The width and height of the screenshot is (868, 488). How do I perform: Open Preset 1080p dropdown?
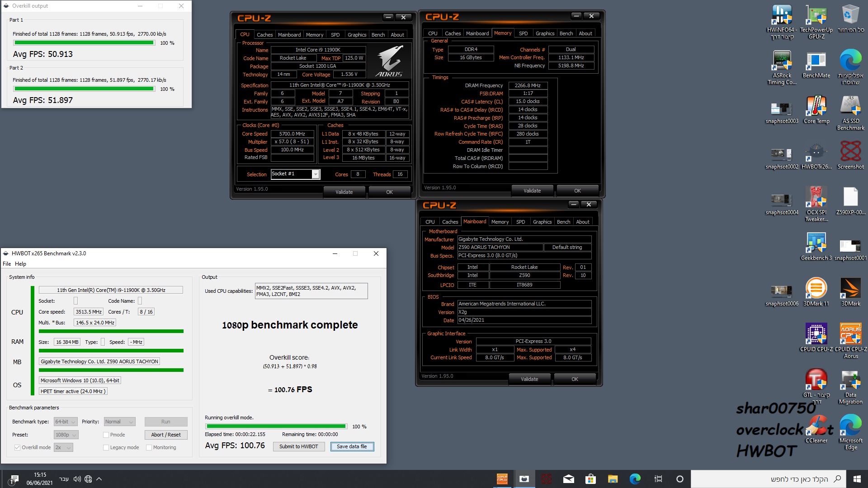click(x=66, y=435)
